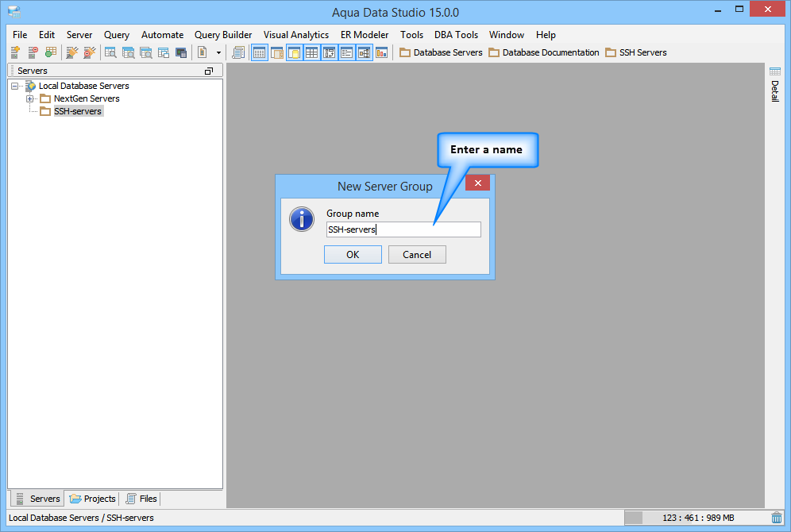The image size is (791, 532).
Task: Click the Group name input field
Action: [403, 229]
